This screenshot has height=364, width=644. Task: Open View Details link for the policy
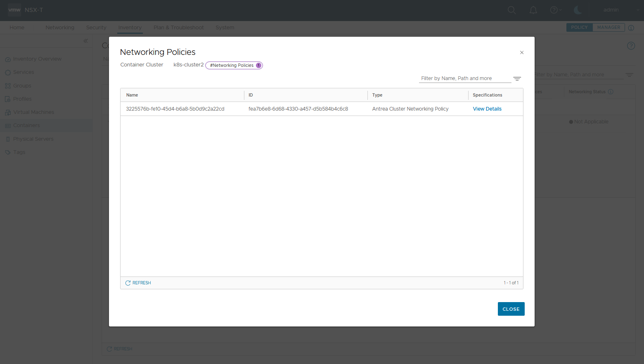pyautogui.click(x=487, y=109)
